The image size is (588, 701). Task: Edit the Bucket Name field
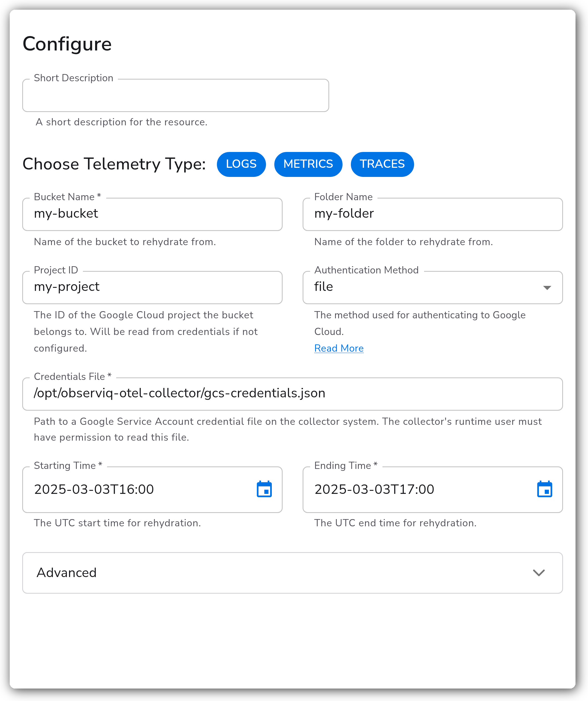[x=152, y=214]
